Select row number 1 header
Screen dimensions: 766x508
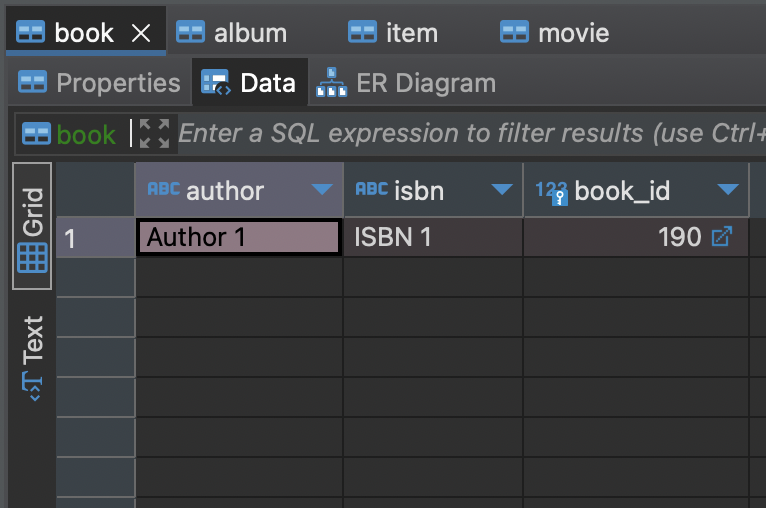tap(96, 238)
